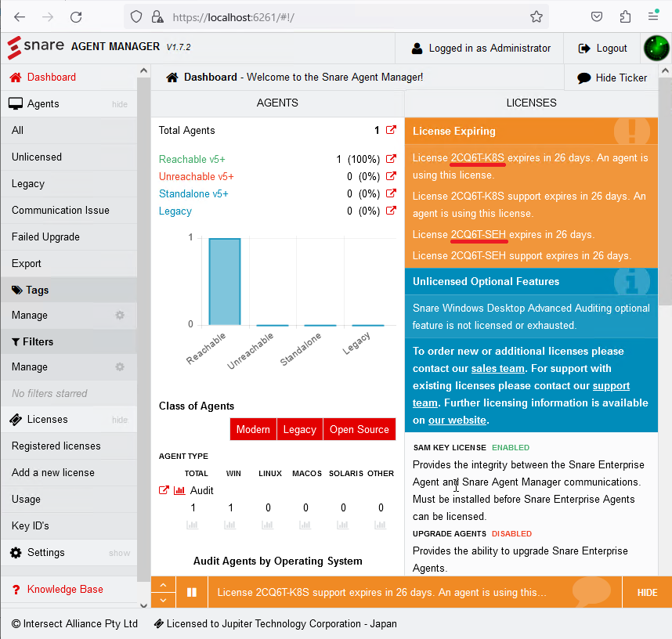Image resolution: width=672 pixels, height=639 pixels.
Task: Show the tracking protection shield info
Action: (136, 17)
